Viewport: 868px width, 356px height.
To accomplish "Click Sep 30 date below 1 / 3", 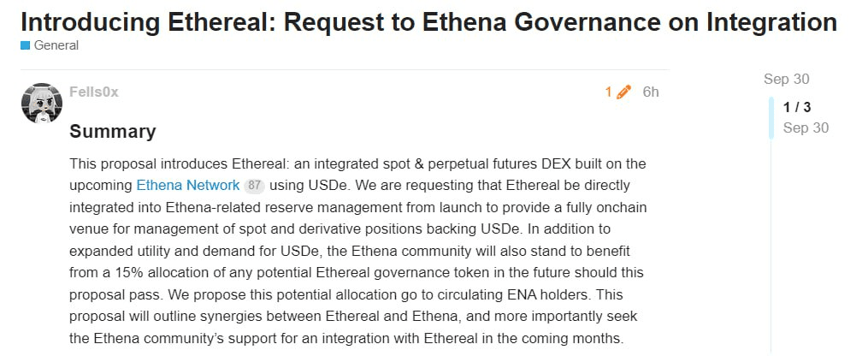I will tap(806, 128).
